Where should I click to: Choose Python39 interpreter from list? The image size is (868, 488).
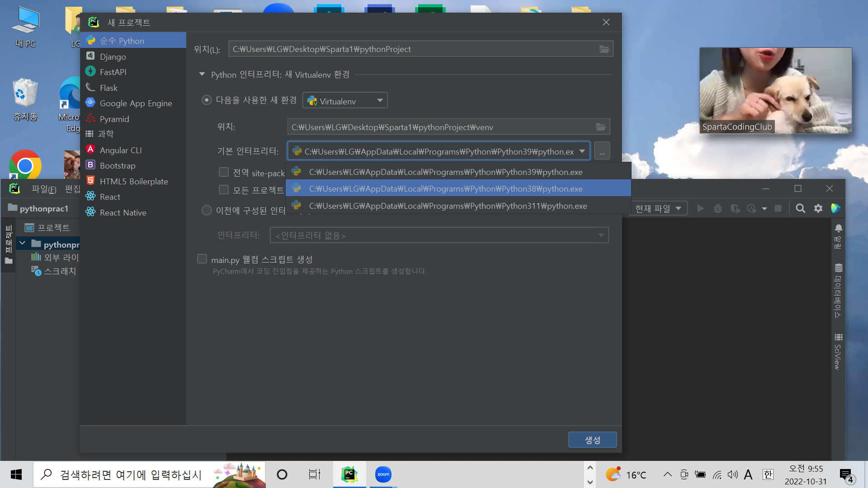pos(458,172)
